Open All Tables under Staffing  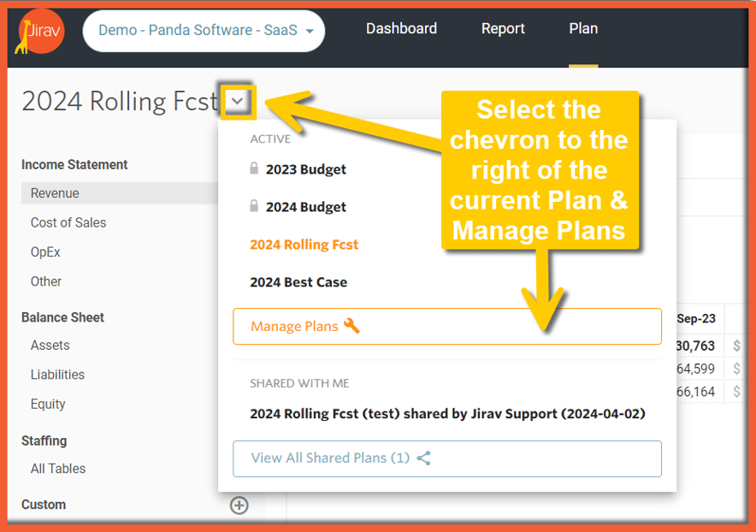58,469
